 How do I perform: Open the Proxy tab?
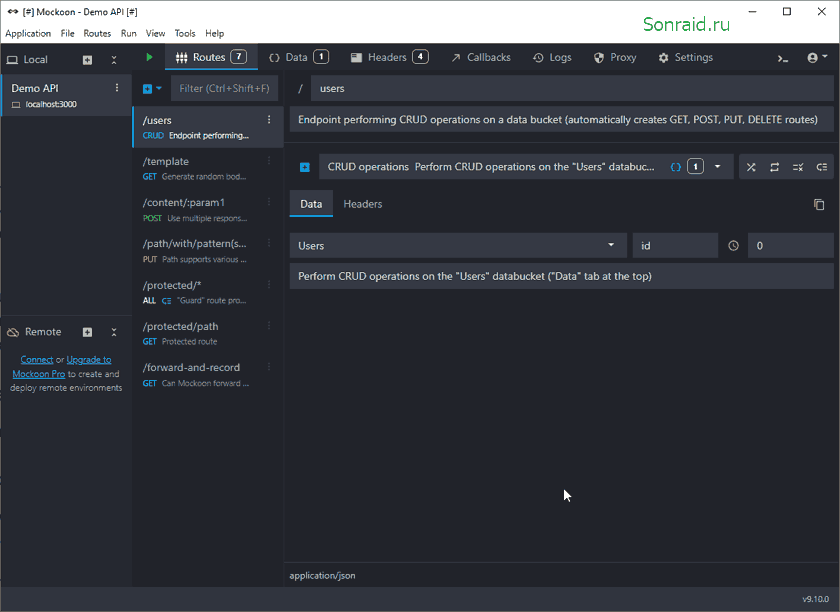click(615, 57)
